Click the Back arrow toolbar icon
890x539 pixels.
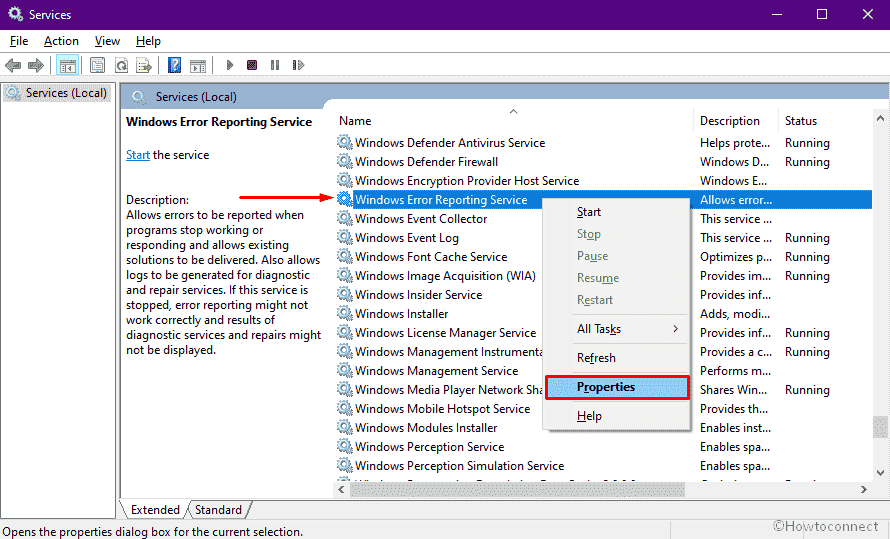tap(13, 66)
